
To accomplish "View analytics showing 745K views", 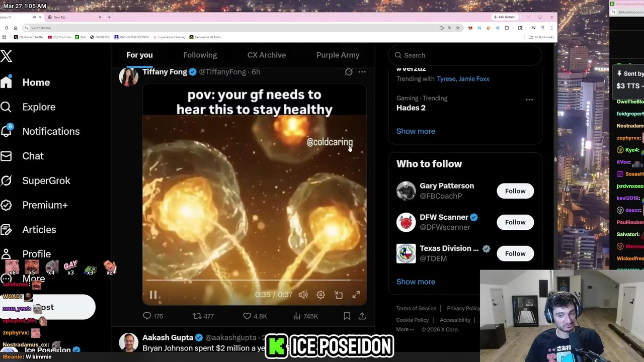I will pyautogui.click(x=305, y=316).
